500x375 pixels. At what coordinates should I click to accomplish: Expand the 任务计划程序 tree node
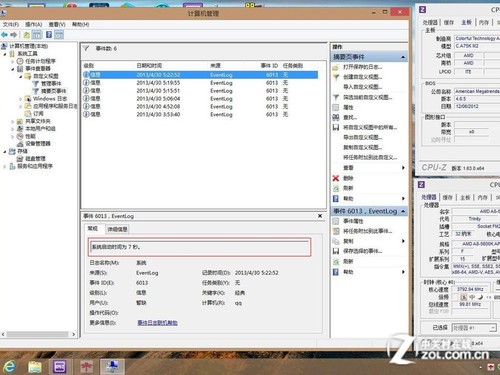[x=13, y=61]
